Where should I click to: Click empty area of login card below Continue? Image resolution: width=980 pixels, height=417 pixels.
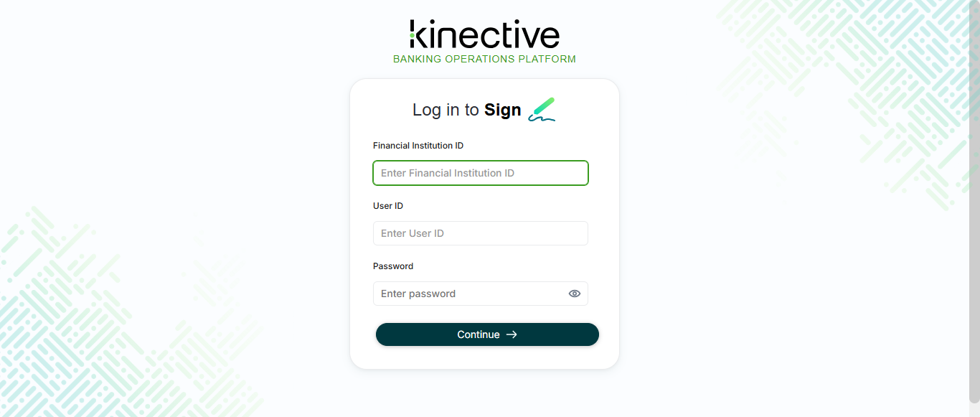[484, 357]
